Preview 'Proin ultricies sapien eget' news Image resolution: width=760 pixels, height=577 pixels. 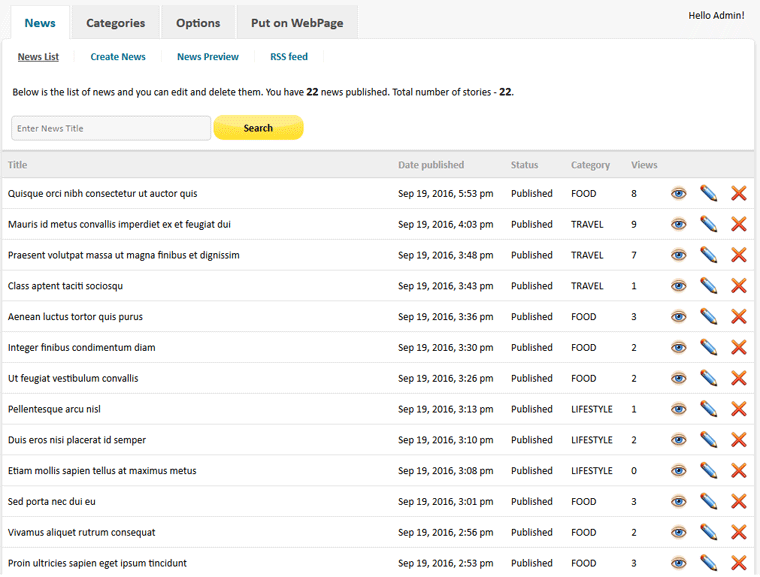679,563
